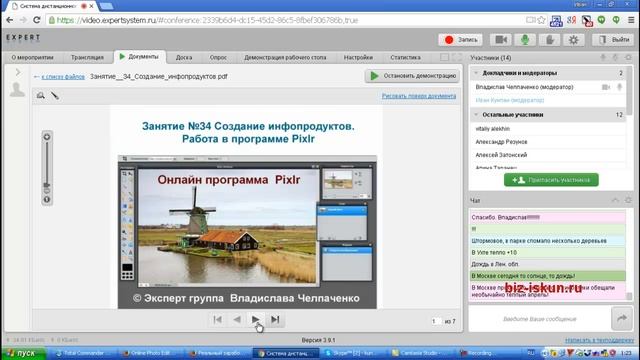Click bottom round button of zoom slider
The image size is (640, 360).
[x=47, y=200]
